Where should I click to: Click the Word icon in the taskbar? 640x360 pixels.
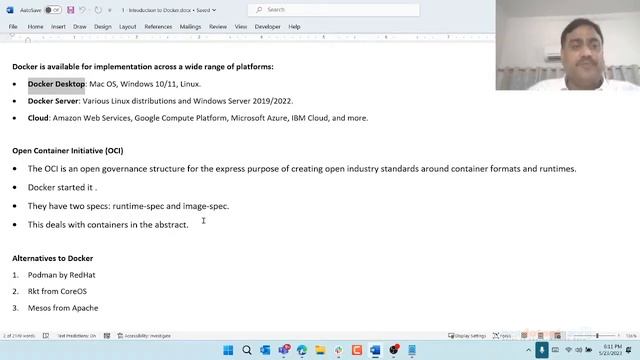tap(375, 350)
